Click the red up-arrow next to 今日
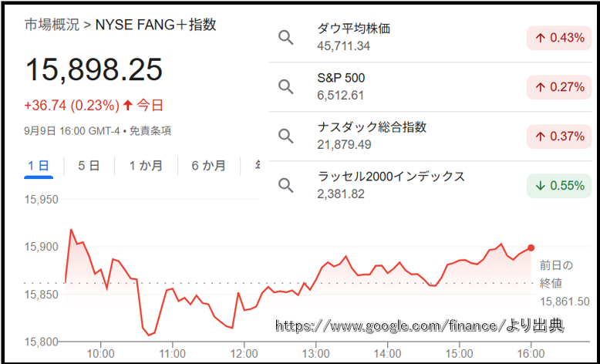 pos(127,105)
